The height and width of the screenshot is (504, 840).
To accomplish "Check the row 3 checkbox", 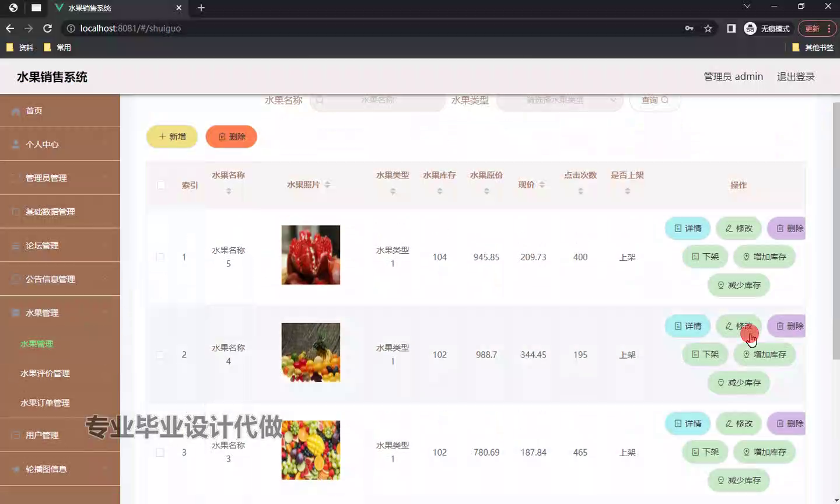I will (160, 453).
